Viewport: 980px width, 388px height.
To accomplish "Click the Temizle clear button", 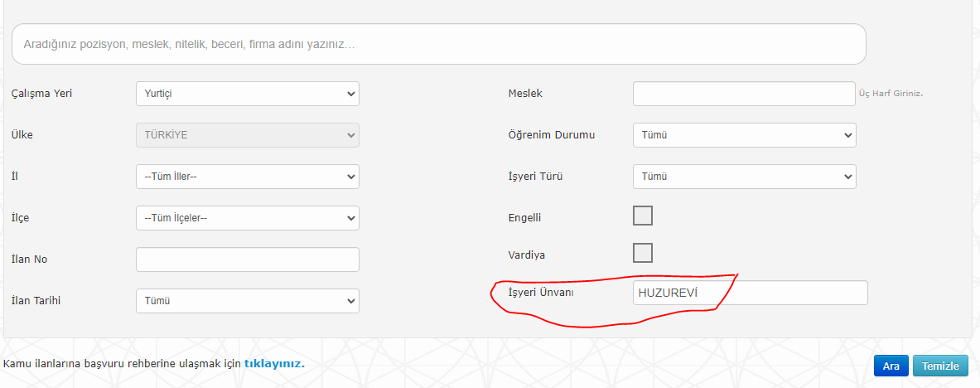I will (940, 366).
